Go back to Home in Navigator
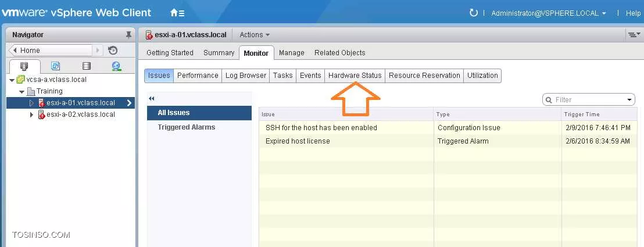Image resolution: width=644 pixels, height=247 pixels. (50, 51)
